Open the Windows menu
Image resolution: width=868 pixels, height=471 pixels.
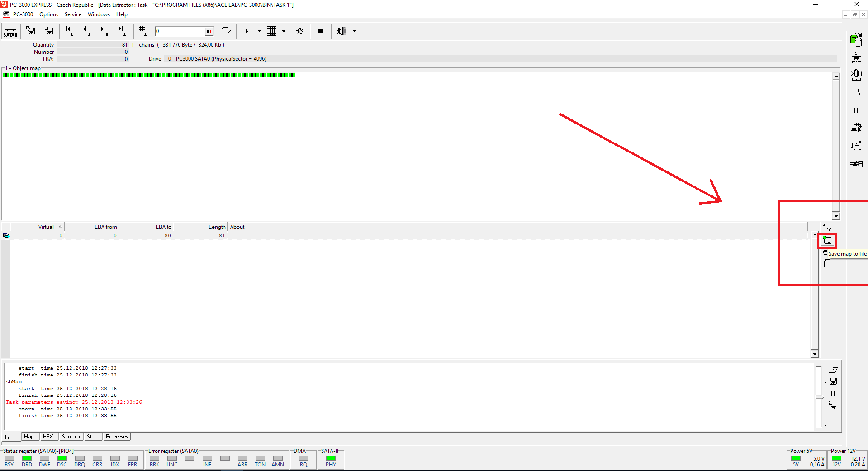click(99, 14)
